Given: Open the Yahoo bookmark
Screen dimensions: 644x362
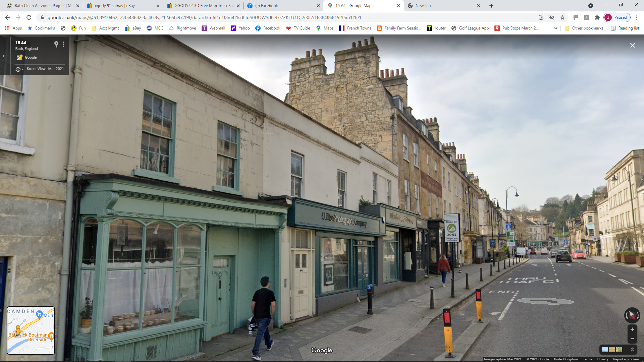Looking at the screenshot, I should click(240, 28).
